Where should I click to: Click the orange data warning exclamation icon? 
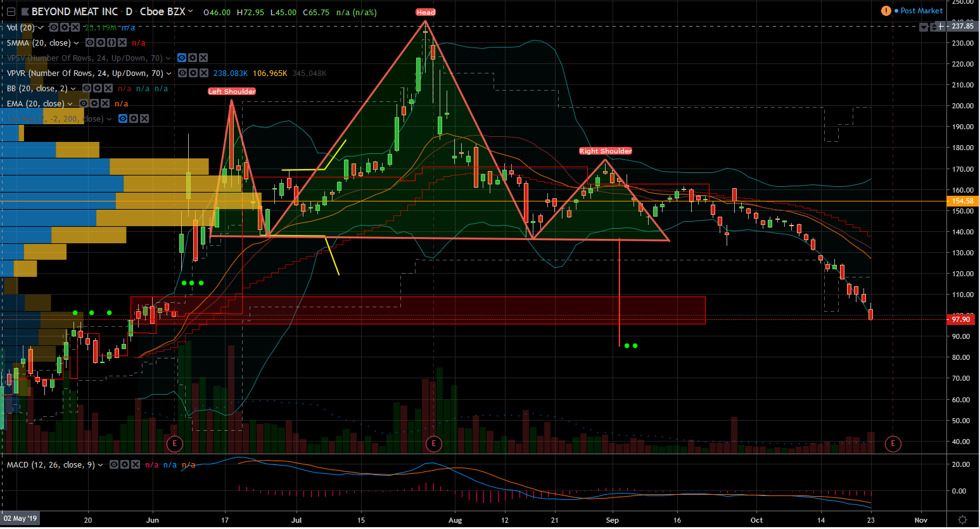point(886,11)
